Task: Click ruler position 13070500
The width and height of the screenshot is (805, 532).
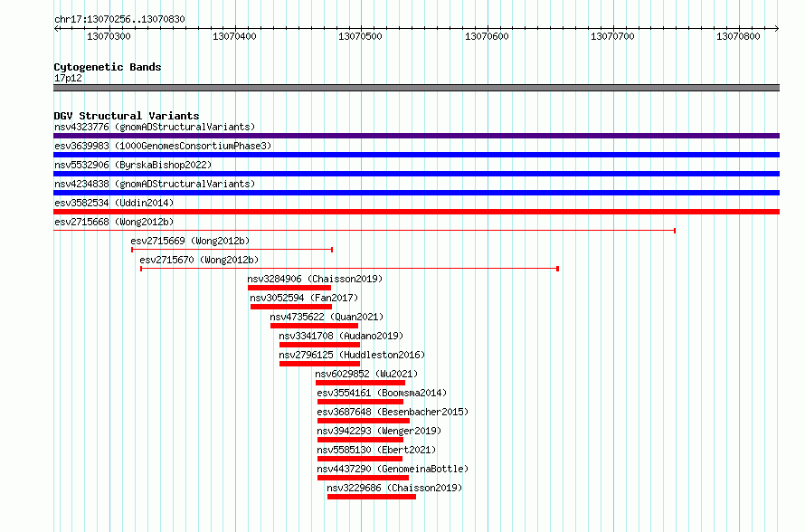Action: [360, 36]
